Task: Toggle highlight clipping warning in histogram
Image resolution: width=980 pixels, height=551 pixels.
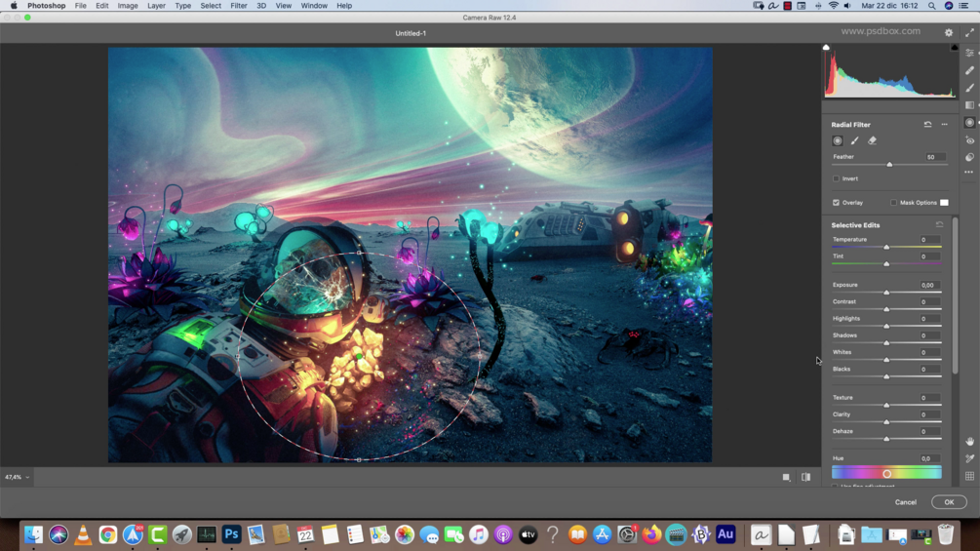Action: (954, 48)
